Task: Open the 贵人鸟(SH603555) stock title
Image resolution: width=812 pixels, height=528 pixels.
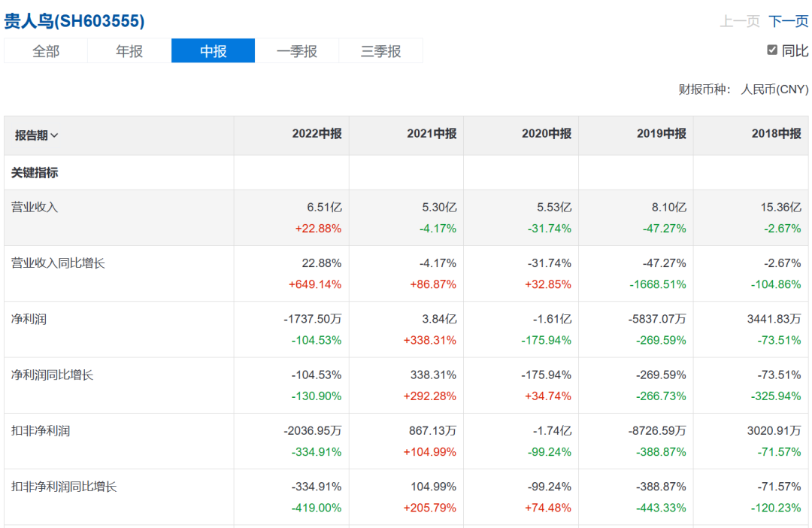Action: (x=74, y=21)
